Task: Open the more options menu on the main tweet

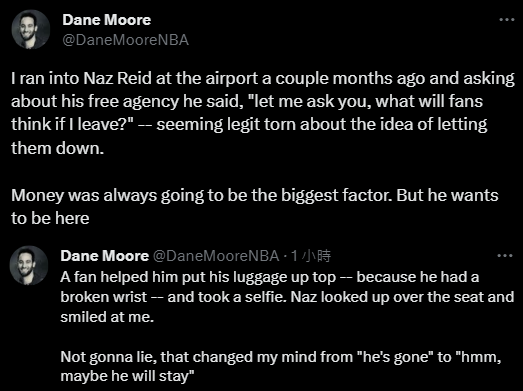Action: tap(507, 20)
